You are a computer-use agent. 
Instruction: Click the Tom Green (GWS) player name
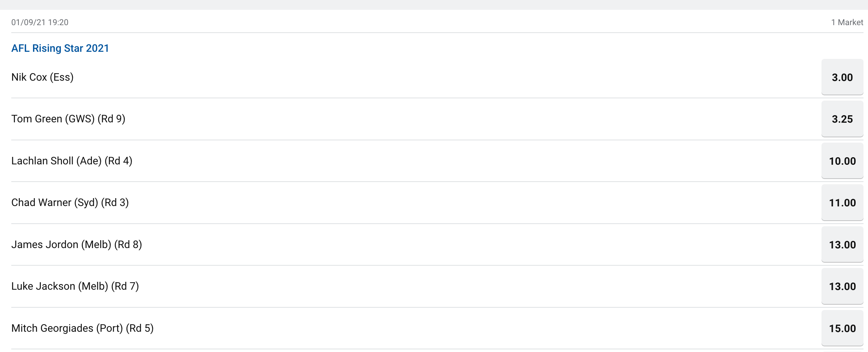pyautogui.click(x=53, y=119)
